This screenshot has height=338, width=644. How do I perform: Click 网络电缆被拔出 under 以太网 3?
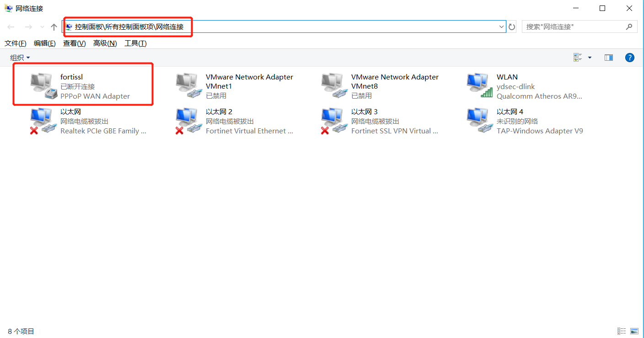[376, 121]
